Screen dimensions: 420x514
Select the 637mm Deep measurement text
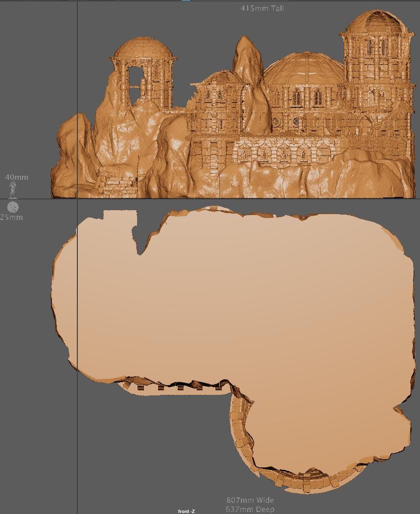click(x=250, y=509)
